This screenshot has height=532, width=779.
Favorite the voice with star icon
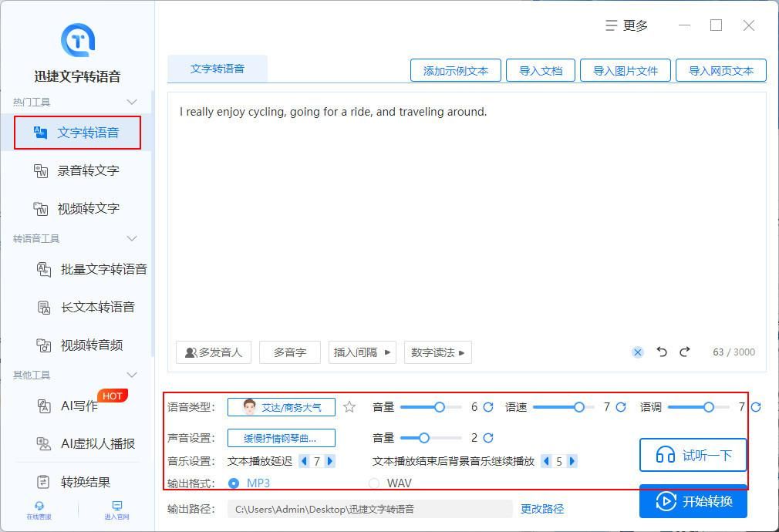[x=349, y=407]
